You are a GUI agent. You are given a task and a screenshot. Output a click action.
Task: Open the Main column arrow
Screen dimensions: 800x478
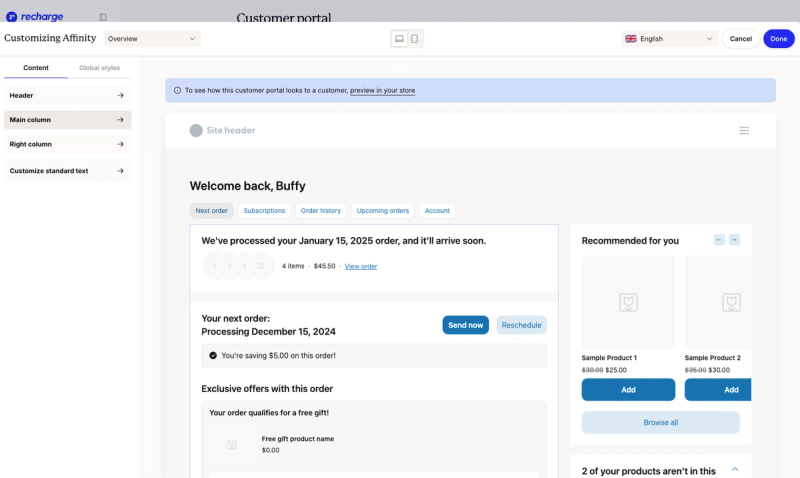(120, 120)
